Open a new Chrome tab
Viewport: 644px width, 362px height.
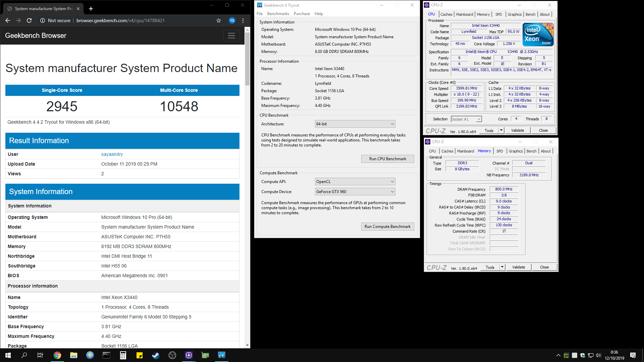click(x=91, y=9)
